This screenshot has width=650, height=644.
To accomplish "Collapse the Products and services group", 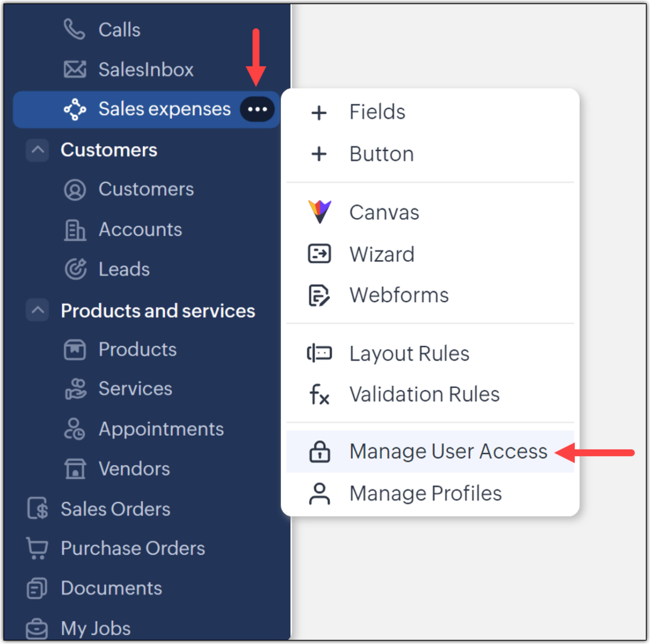I will click(x=38, y=310).
